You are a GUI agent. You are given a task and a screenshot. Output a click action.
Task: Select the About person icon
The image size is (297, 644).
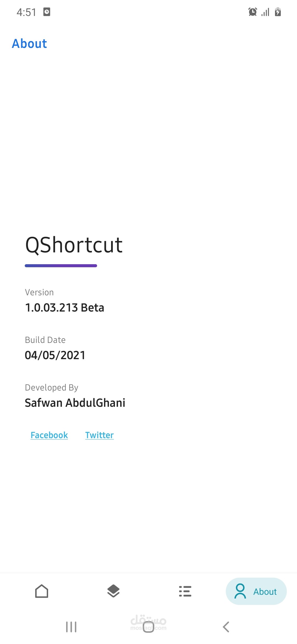point(240,591)
